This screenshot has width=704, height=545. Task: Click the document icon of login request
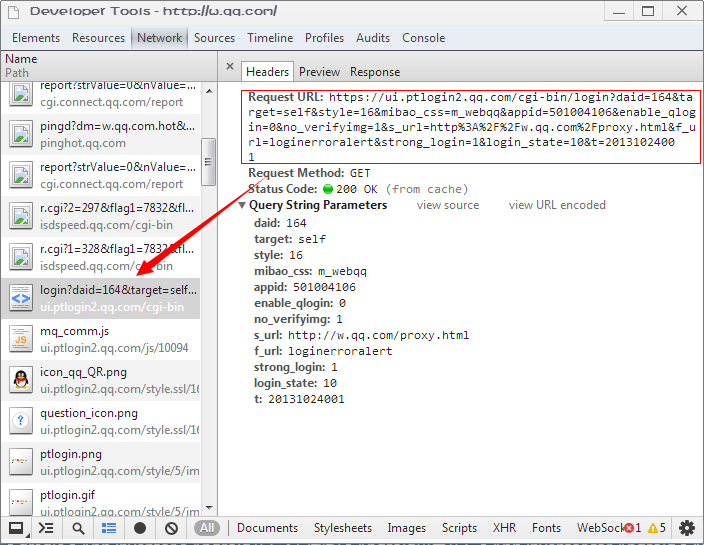(21, 299)
